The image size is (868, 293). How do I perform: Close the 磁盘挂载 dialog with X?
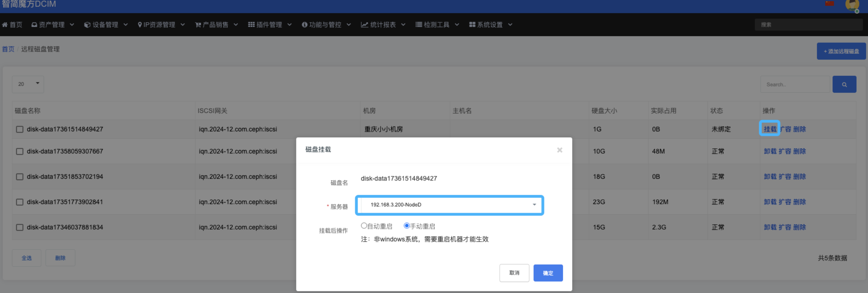pos(560,150)
